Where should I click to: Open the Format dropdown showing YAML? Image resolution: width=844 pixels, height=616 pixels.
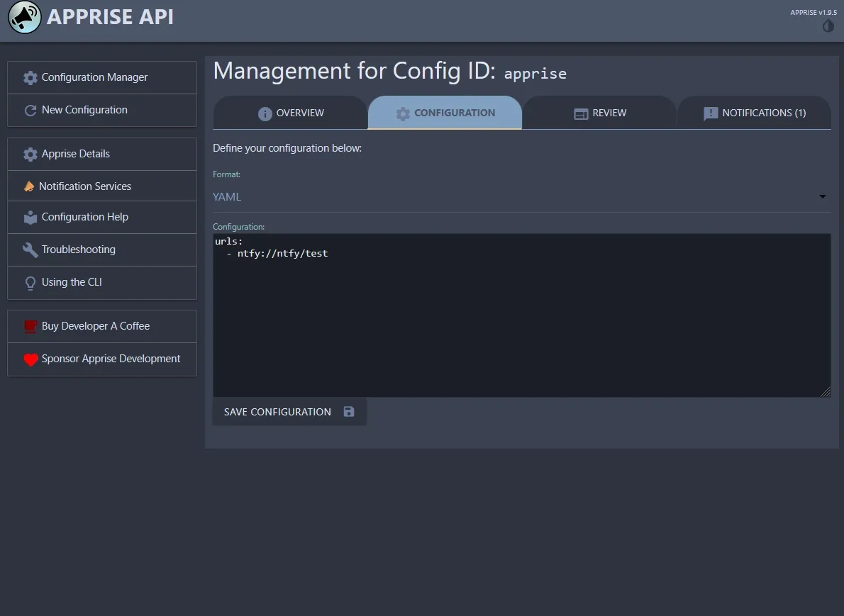(496, 196)
